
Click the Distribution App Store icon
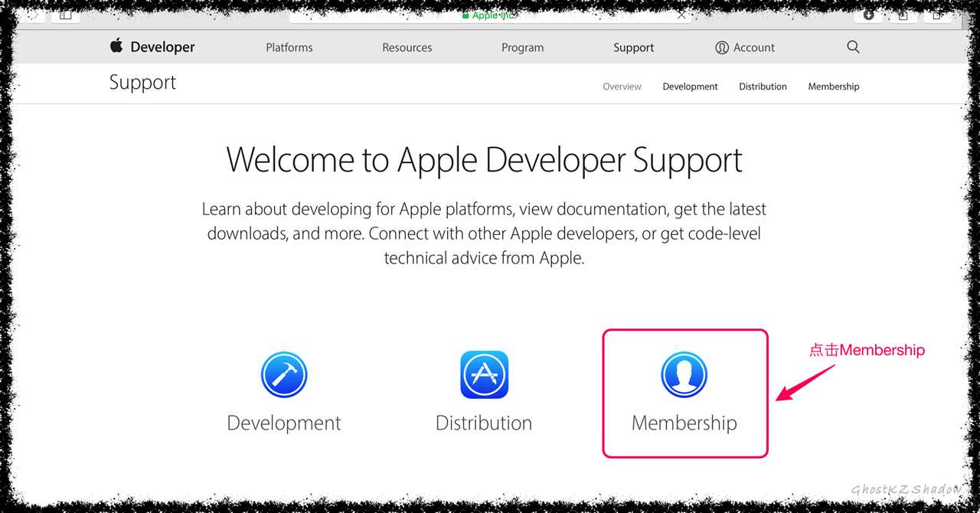[484, 374]
